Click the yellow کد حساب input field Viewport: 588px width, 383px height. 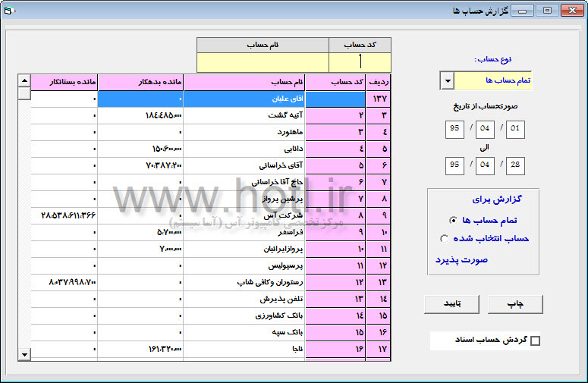tap(360, 61)
